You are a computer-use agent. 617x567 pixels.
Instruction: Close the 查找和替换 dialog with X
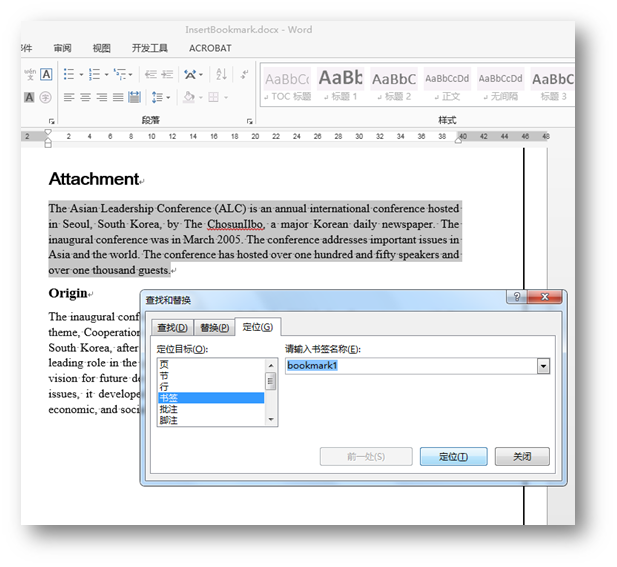pyautogui.click(x=545, y=297)
